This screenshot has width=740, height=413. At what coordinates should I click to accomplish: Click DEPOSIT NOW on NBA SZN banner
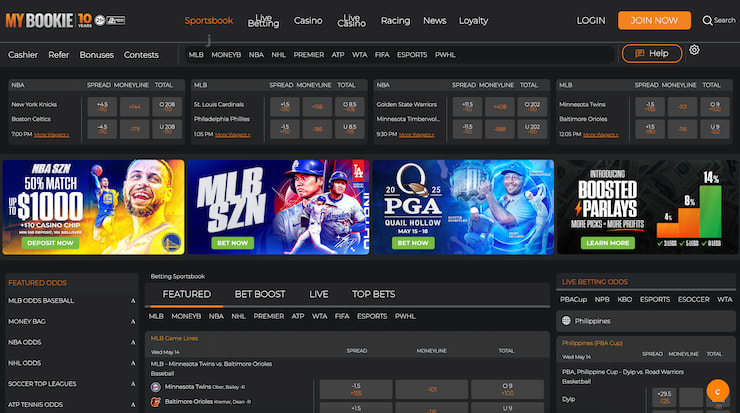tap(50, 243)
